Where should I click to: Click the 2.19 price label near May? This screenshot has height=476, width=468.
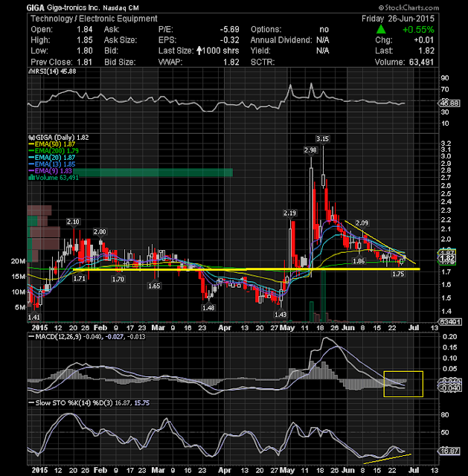(289, 213)
